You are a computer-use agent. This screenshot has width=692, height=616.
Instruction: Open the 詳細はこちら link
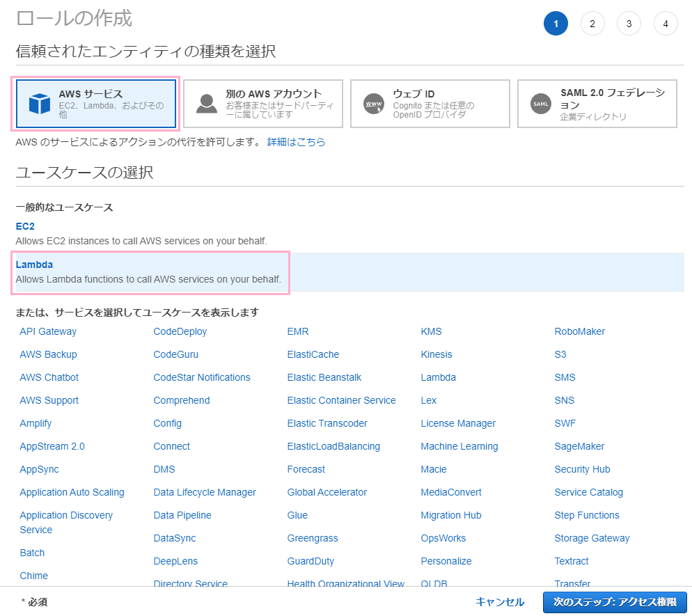[296, 142]
